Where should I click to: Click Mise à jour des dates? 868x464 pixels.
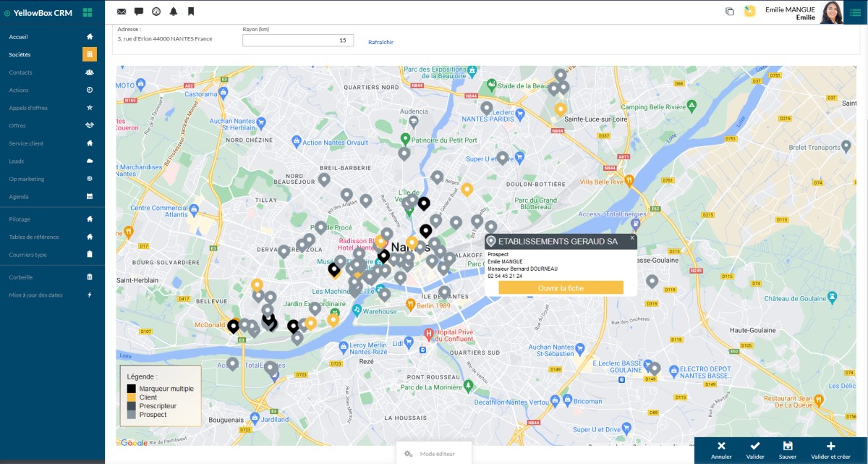coord(36,295)
